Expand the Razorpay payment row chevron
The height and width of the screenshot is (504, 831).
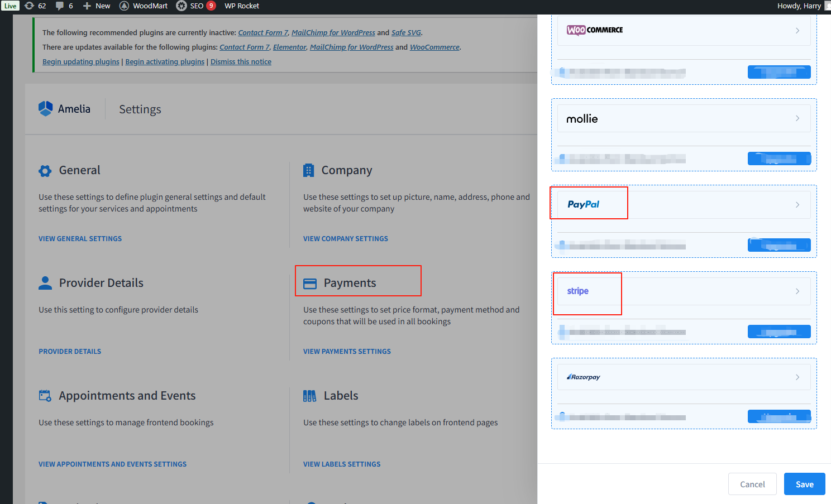point(797,377)
